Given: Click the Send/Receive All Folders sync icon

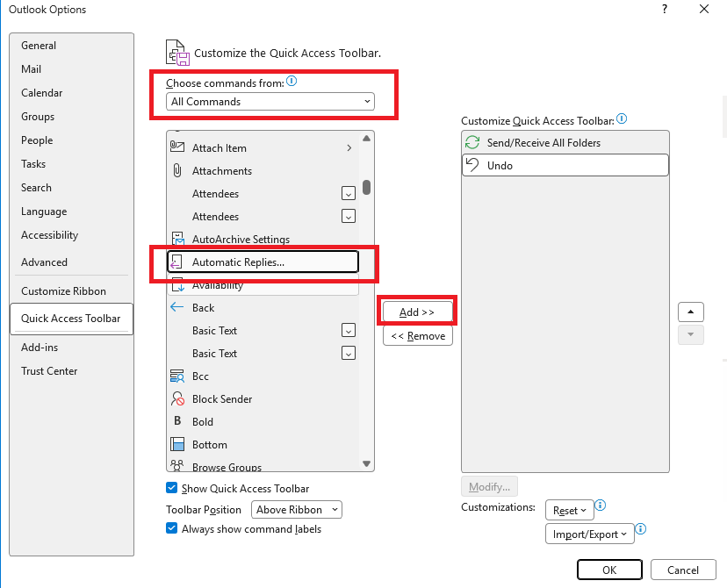Looking at the screenshot, I should (x=472, y=142).
